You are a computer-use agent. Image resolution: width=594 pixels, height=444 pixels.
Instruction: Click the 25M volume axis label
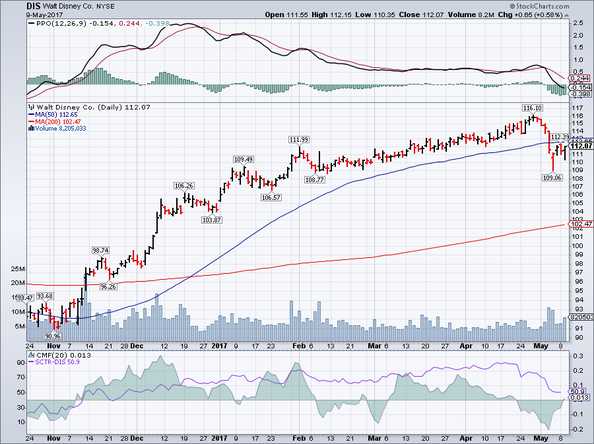click(18, 269)
